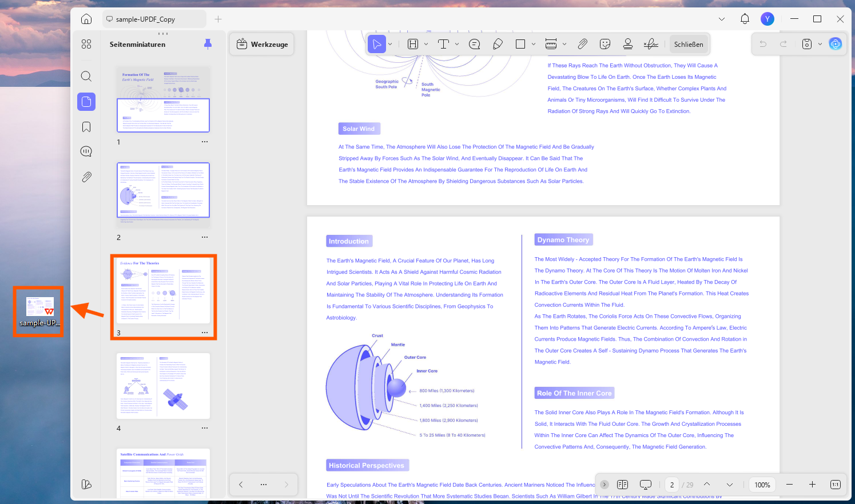Open the user account avatar Y
Viewport: 855px width, 504px height.
click(767, 19)
